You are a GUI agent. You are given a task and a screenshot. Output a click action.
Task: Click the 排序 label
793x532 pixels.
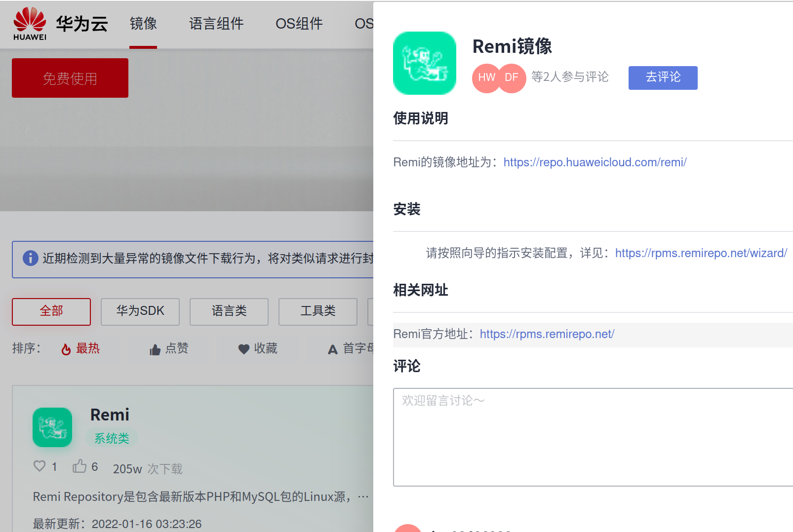tap(27, 348)
